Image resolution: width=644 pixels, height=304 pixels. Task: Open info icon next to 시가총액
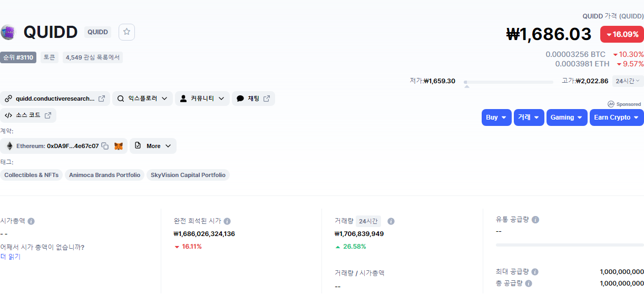(x=31, y=221)
